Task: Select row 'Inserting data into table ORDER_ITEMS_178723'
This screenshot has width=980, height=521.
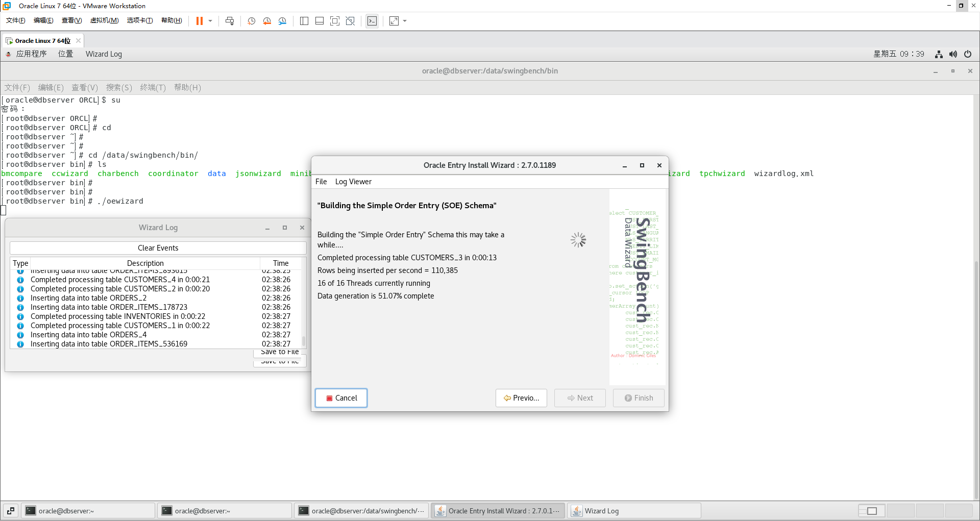Action: [x=156, y=307]
